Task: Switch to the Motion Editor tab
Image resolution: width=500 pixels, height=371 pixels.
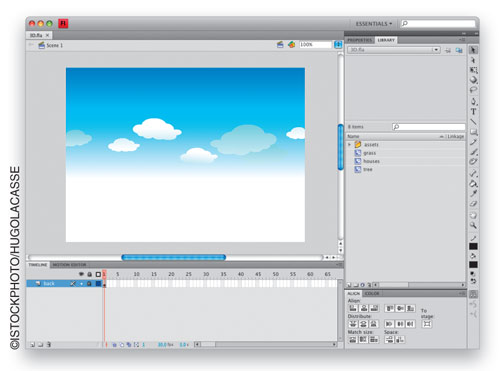Action: point(69,265)
